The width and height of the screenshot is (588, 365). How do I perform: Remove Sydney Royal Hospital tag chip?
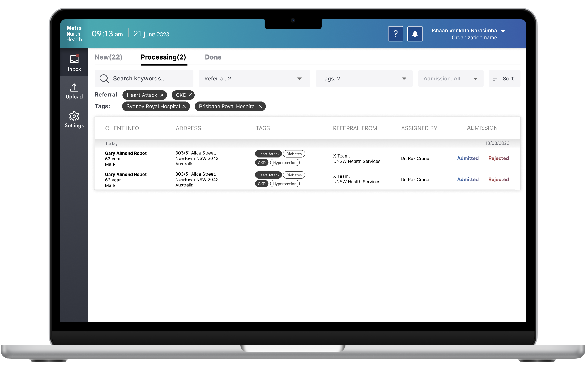point(184,106)
